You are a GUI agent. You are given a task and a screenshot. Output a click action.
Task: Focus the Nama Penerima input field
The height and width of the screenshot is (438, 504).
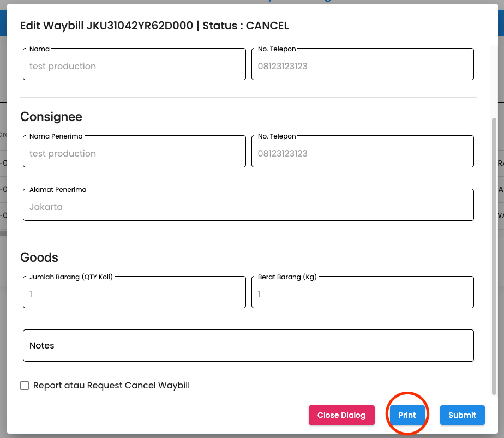pyautogui.click(x=134, y=153)
